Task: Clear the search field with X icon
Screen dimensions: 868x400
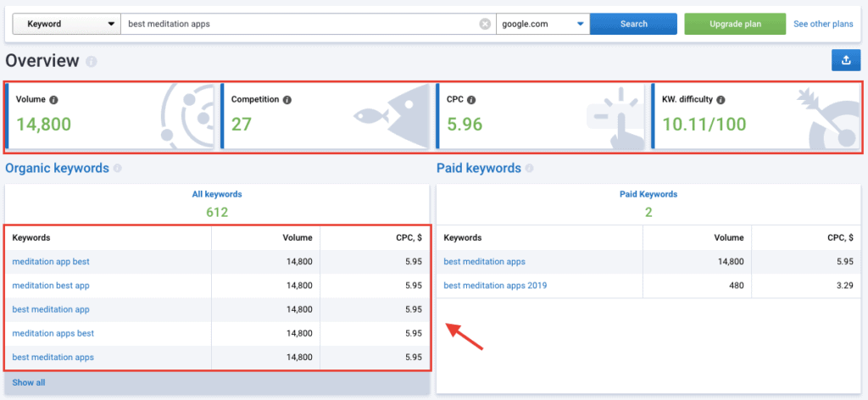Action: [x=485, y=25]
